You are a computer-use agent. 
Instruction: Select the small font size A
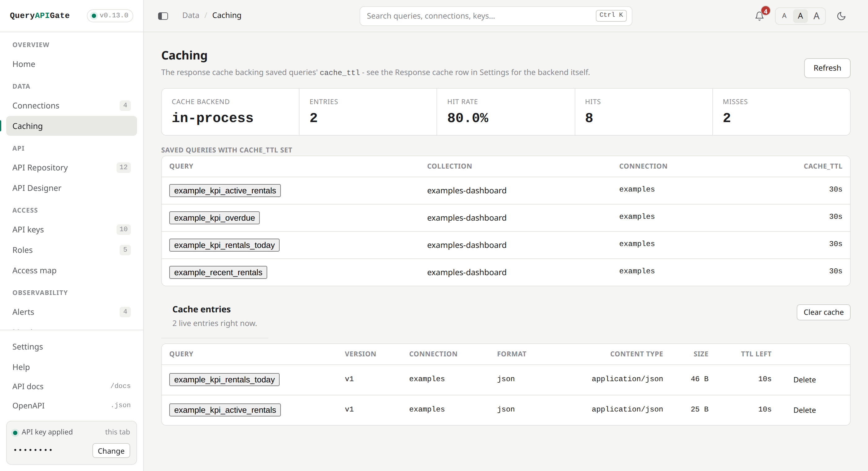pyautogui.click(x=784, y=16)
